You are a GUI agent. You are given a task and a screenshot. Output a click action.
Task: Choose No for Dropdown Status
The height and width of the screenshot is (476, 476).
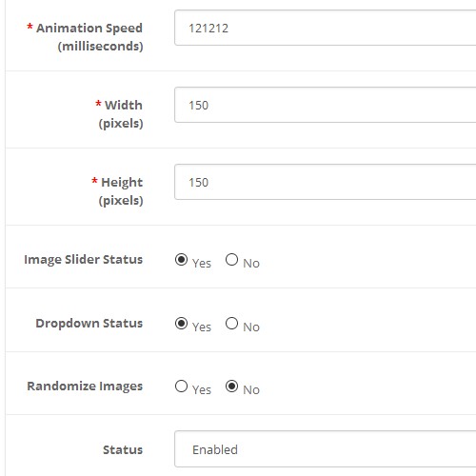[x=231, y=324]
